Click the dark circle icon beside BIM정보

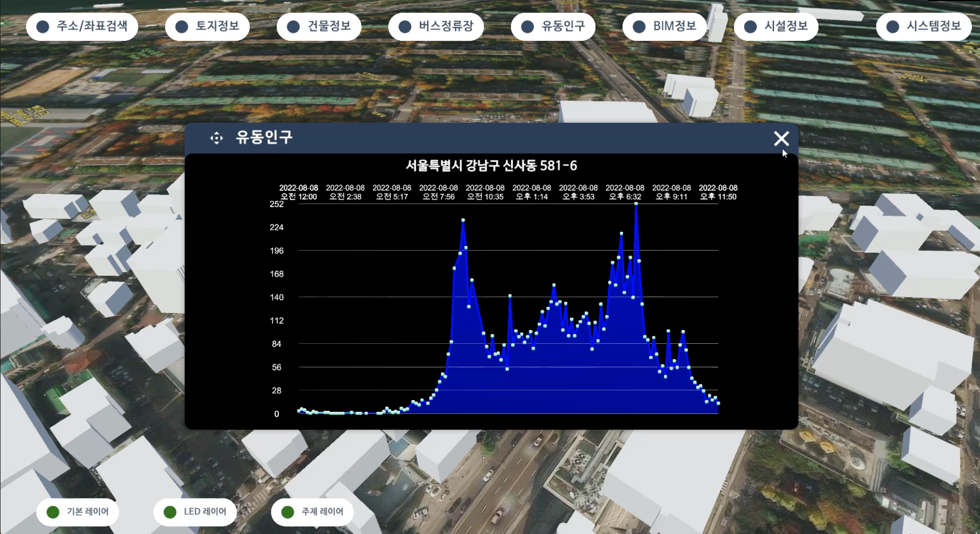(x=639, y=27)
